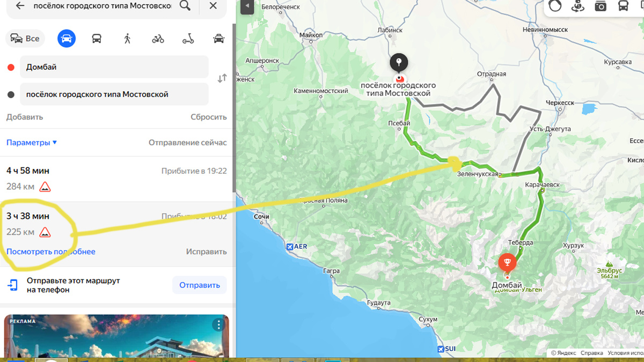Choose the bicycle route mode
Screen dimensions: 644x362
[158, 39]
